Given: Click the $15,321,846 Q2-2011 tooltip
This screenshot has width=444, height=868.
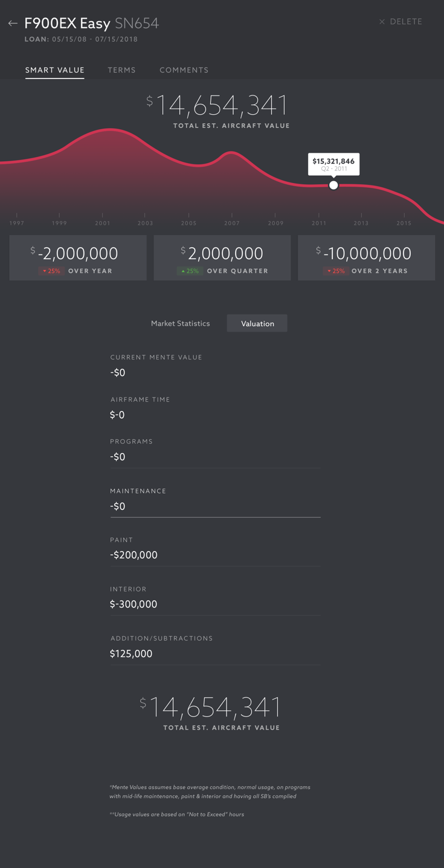Looking at the screenshot, I should pyautogui.click(x=333, y=164).
